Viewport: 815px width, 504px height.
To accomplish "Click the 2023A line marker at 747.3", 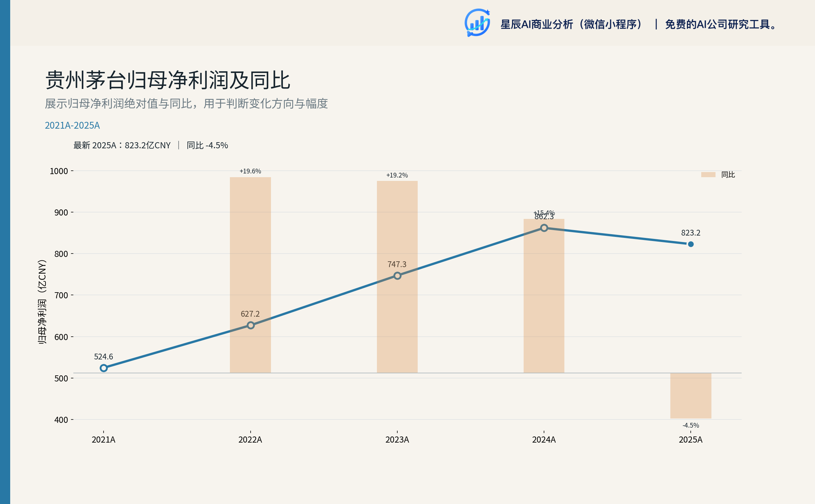I will click(397, 276).
